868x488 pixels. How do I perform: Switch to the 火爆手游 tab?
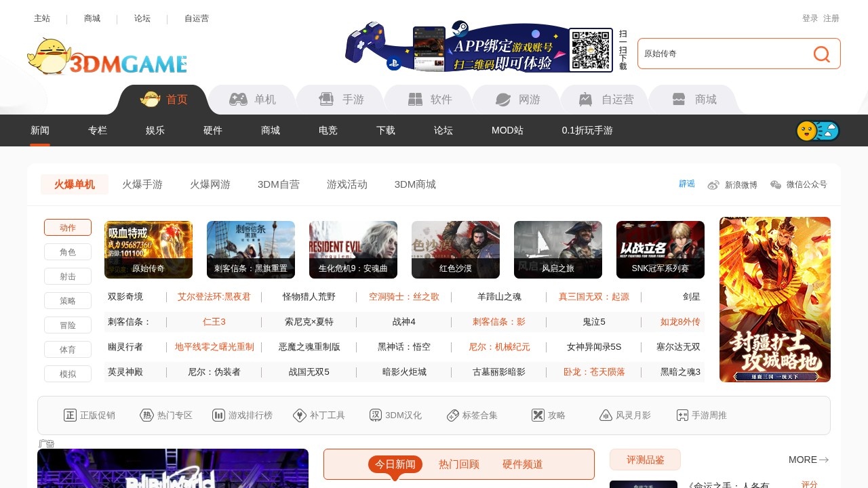[x=142, y=184]
